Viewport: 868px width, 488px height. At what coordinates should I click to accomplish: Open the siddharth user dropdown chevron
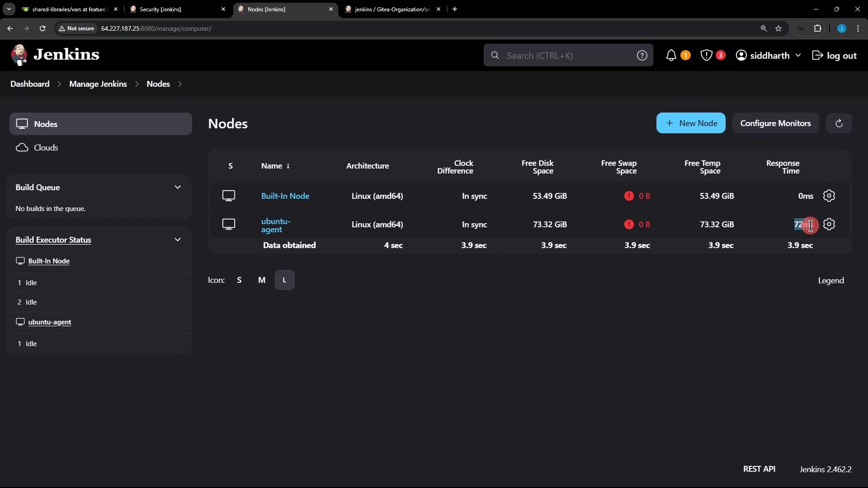(798, 56)
